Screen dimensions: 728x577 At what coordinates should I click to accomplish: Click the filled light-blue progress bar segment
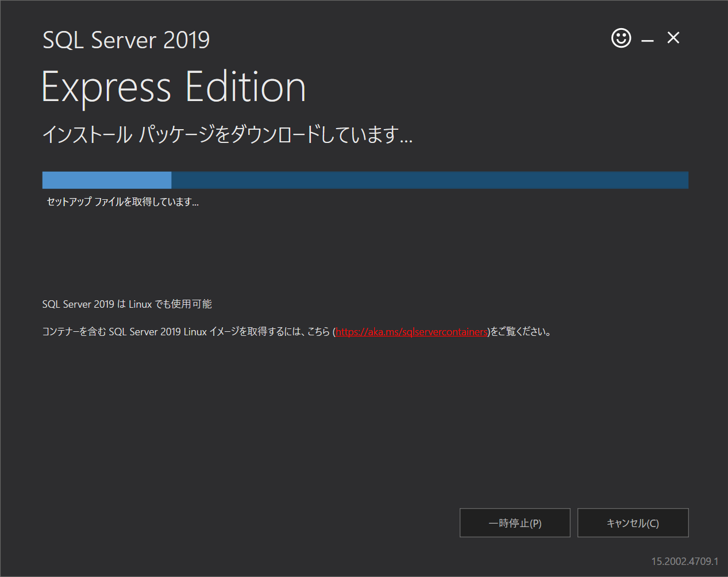pyautogui.click(x=107, y=180)
